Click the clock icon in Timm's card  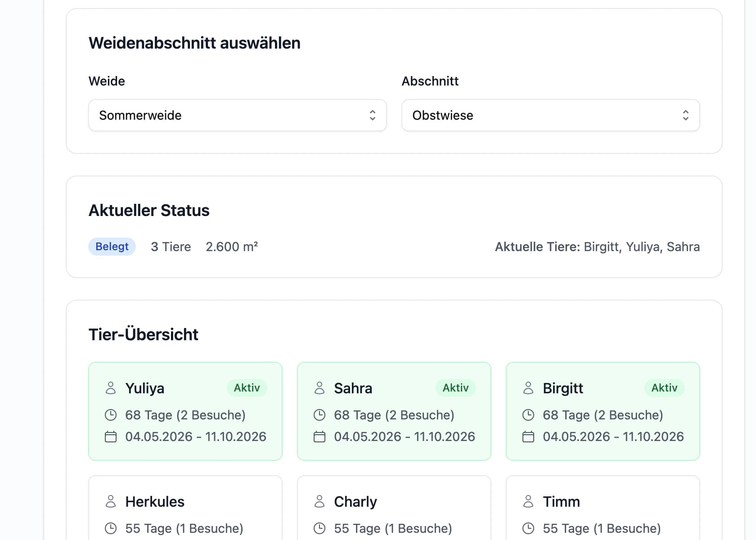(x=528, y=528)
